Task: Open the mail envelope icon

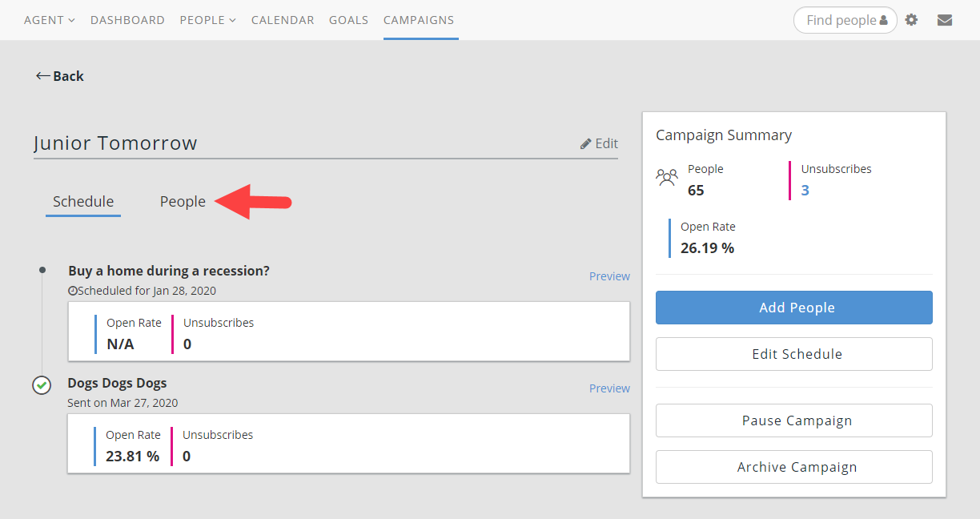Action: 945,20
